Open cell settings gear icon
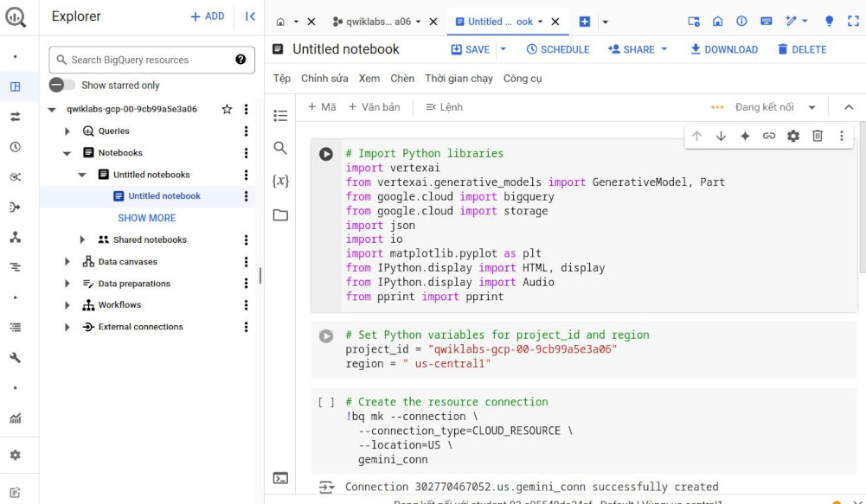The width and height of the screenshot is (866, 504). pos(793,136)
